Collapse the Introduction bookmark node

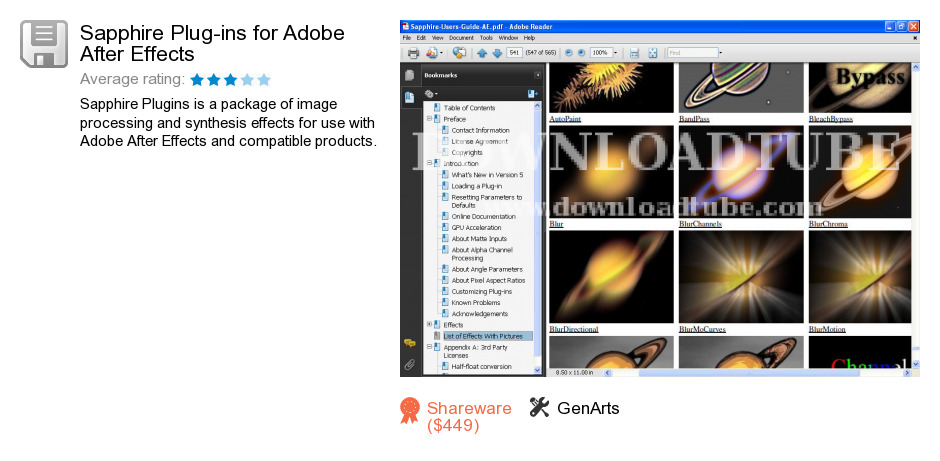tap(429, 163)
